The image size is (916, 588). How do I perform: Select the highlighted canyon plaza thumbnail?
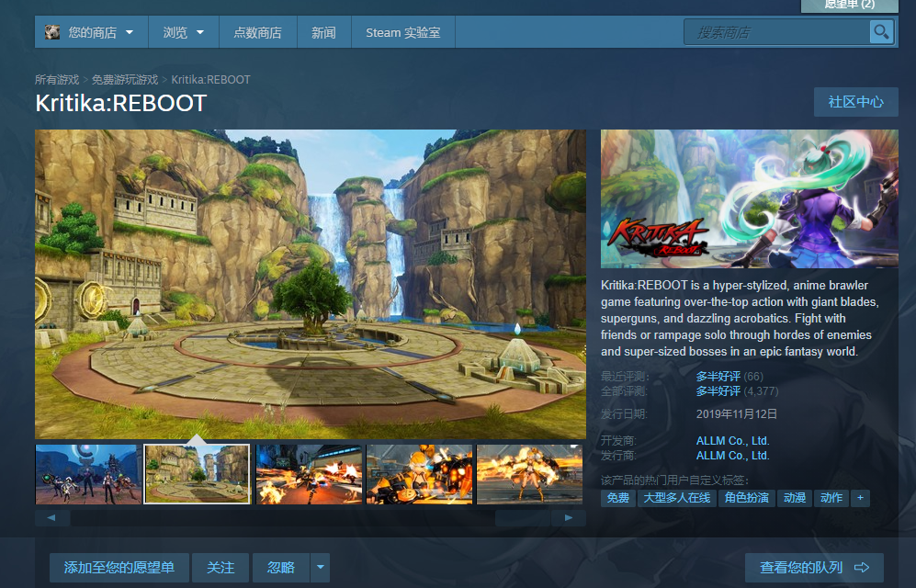pyautogui.click(x=197, y=473)
